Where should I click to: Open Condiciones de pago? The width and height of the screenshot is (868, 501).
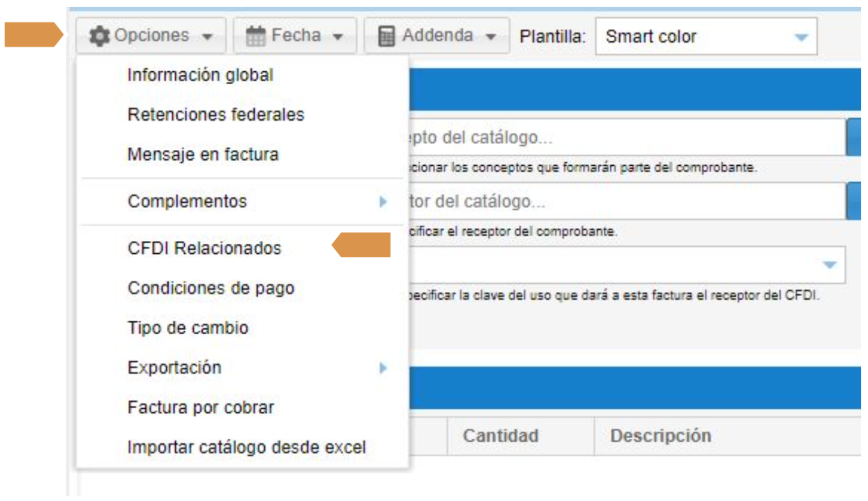pyautogui.click(x=211, y=288)
